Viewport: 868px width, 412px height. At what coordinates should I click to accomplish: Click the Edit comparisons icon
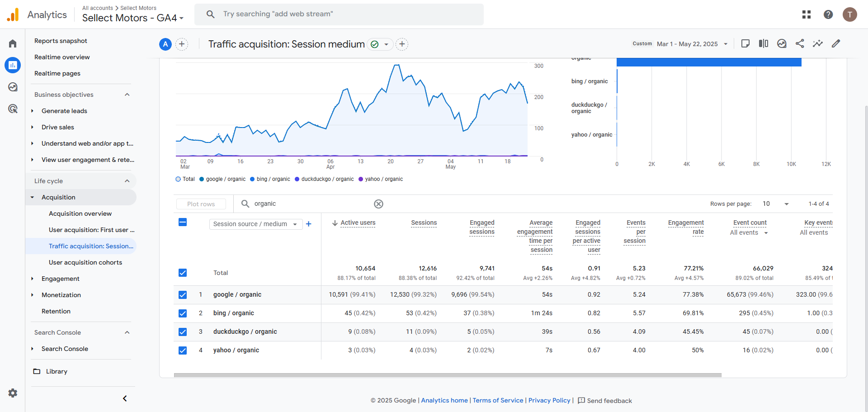[x=764, y=44]
